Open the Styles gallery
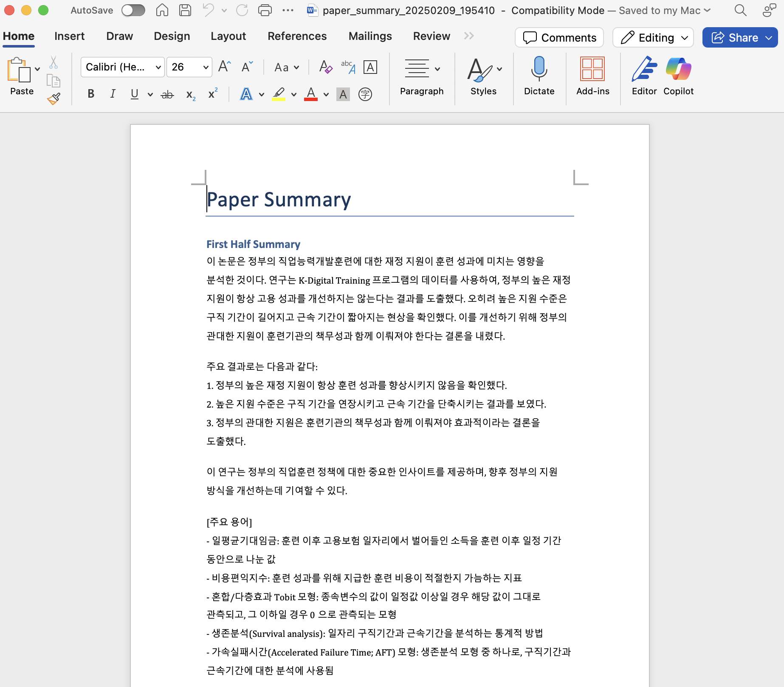This screenshot has width=784, height=687. point(484,77)
